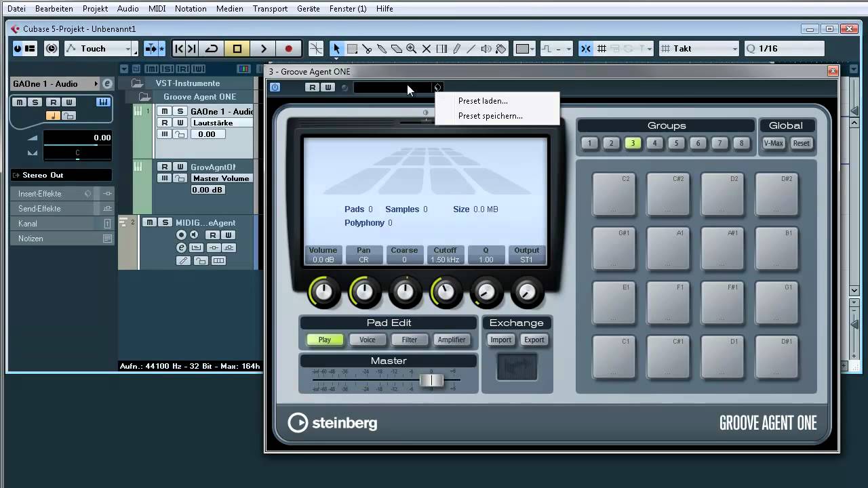Mute the MIDIG...eAgent MIDI track

tap(150, 222)
